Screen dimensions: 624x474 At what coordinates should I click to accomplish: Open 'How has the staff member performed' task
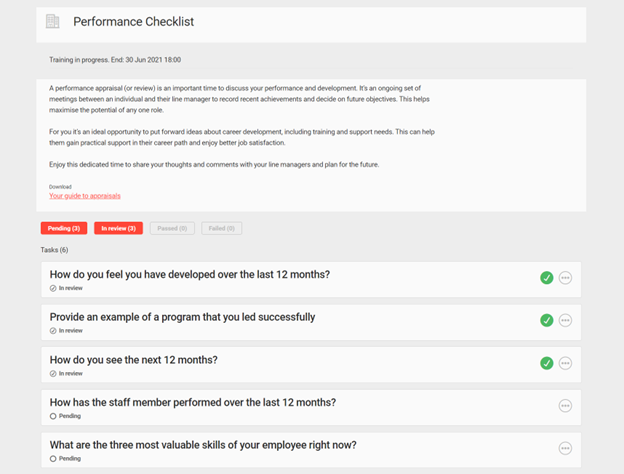(192, 402)
